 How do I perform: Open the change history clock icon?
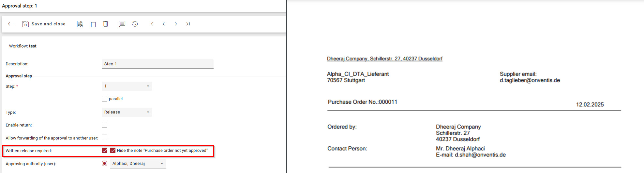pos(135,24)
